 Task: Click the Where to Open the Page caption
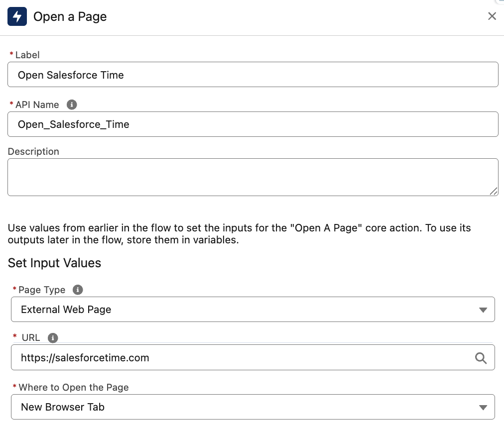(x=74, y=388)
